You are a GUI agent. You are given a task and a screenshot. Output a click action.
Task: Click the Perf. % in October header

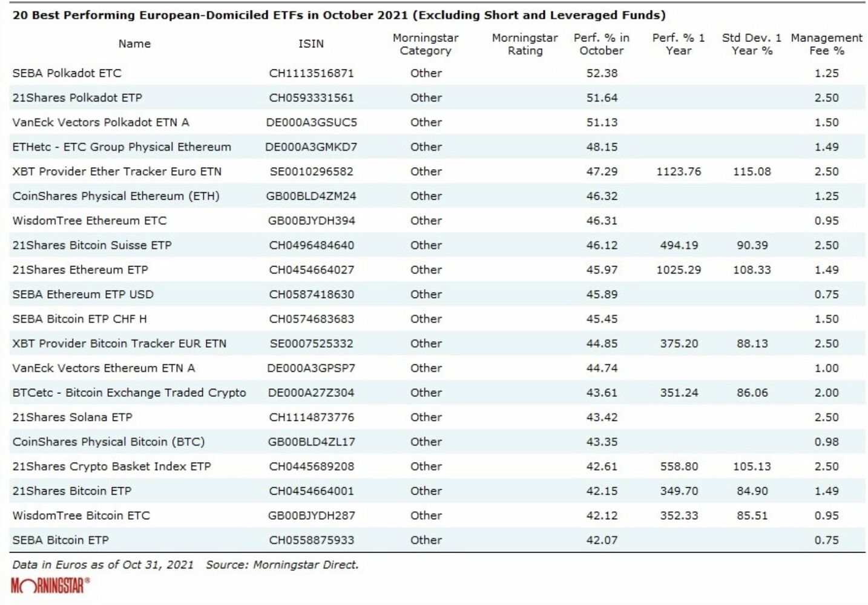point(602,44)
